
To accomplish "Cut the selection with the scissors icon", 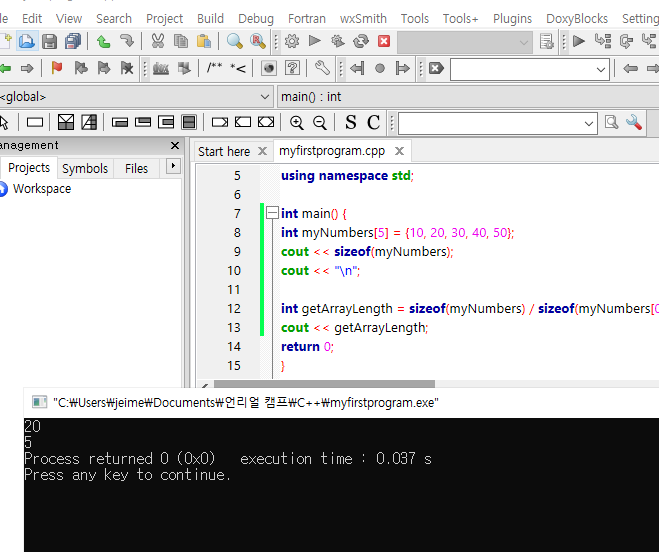I will [158, 41].
